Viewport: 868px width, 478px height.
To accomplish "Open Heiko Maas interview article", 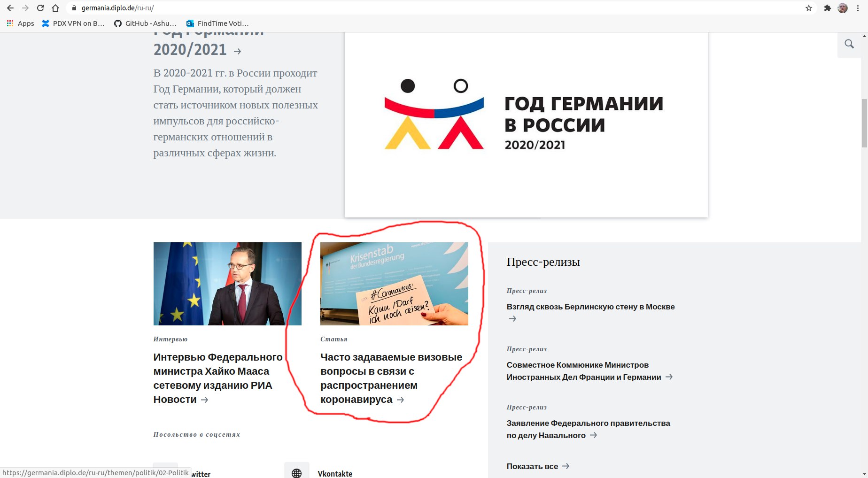I will pyautogui.click(x=218, y=378).
